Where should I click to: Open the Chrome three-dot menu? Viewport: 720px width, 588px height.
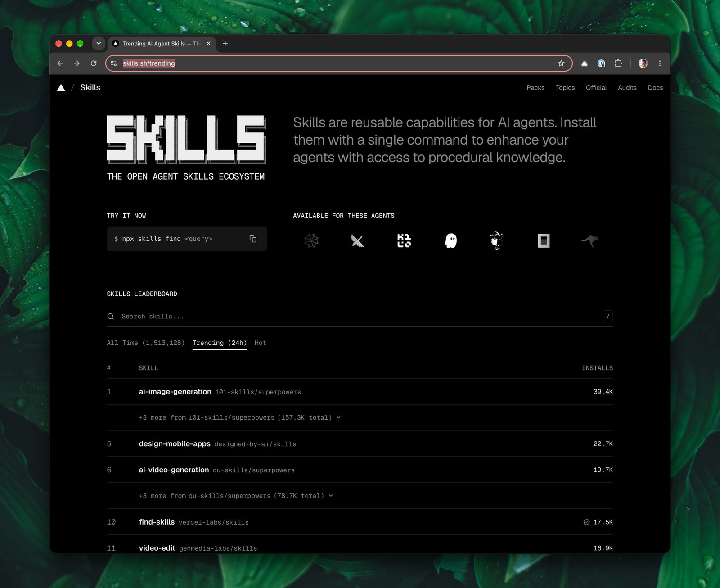tap(660, 63)
